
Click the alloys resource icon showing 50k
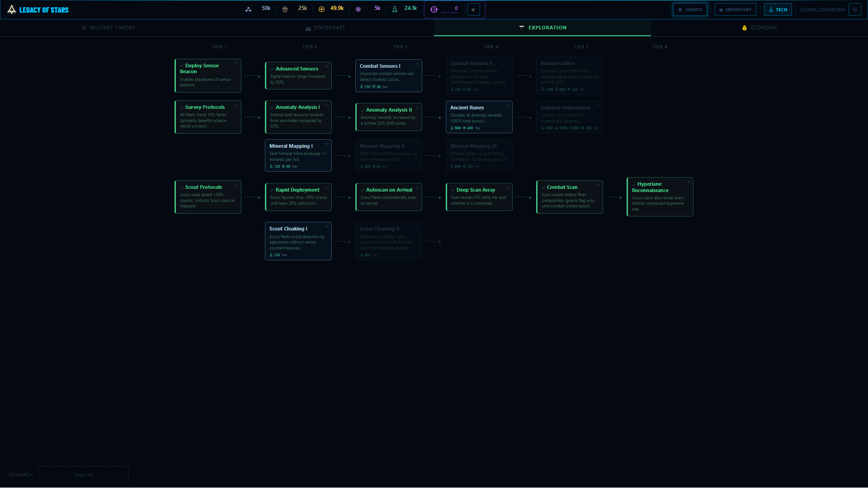click(248, 9)
